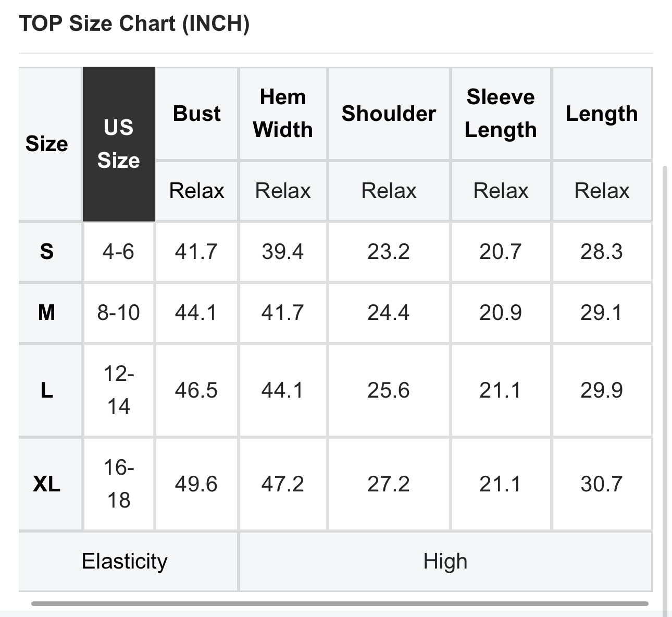This screenshot has width=672, height=617.
Task: Select the Shoulder column header
Action: [x=389, y=114]
